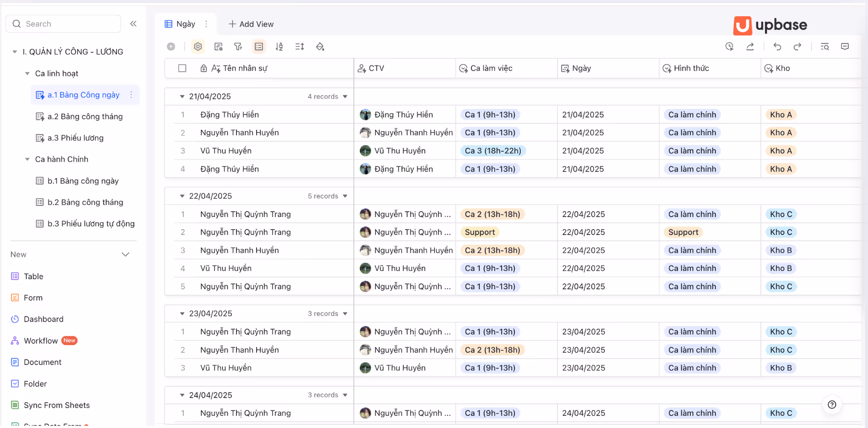Collapse the Ca hành Chính folder

point(27,159)
